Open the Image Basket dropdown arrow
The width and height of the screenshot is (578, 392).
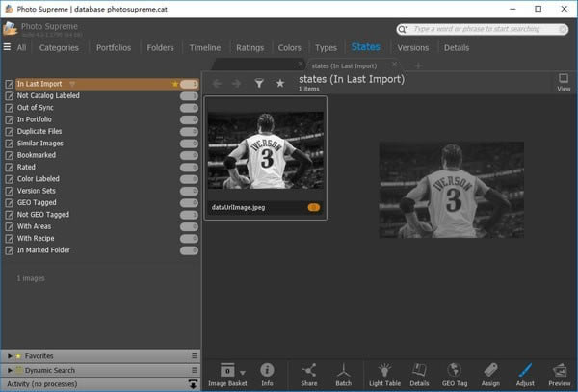coord(242,372)
